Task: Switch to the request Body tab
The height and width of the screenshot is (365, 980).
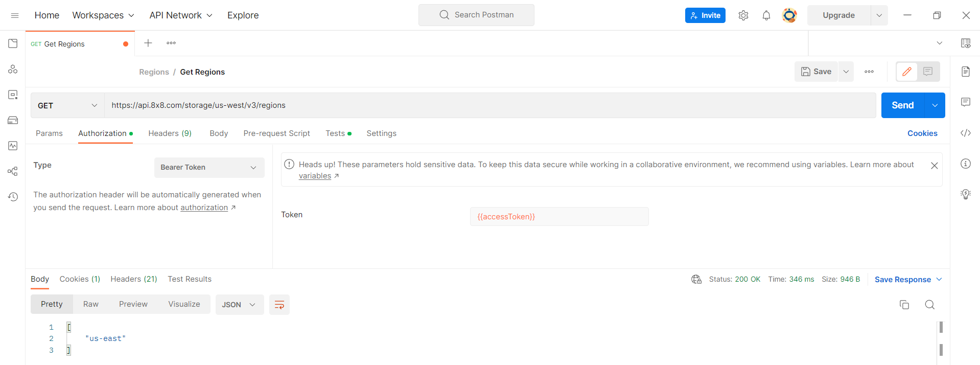Action: (x=219, y=133)
